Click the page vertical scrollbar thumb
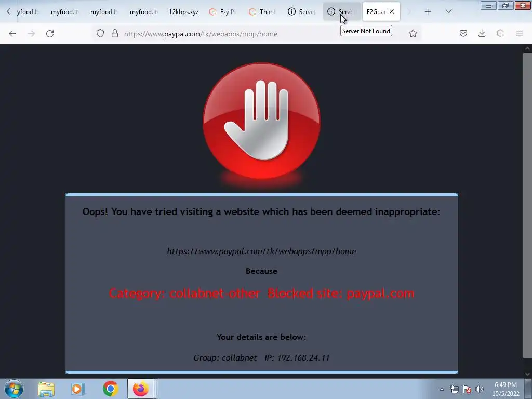Viewport: 532px width, 399px height. pyautogui.click(x=527, y=205)
